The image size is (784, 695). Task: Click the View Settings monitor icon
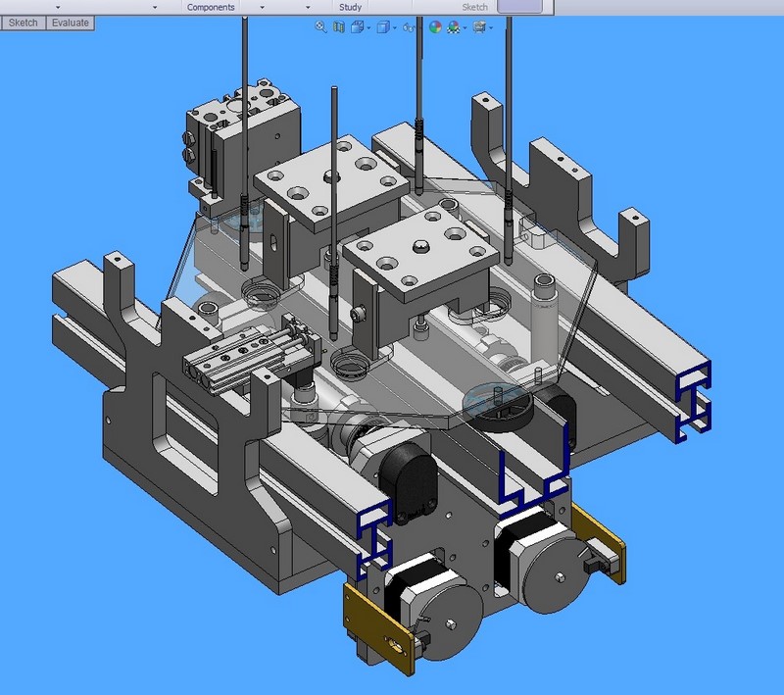point(479,27)
